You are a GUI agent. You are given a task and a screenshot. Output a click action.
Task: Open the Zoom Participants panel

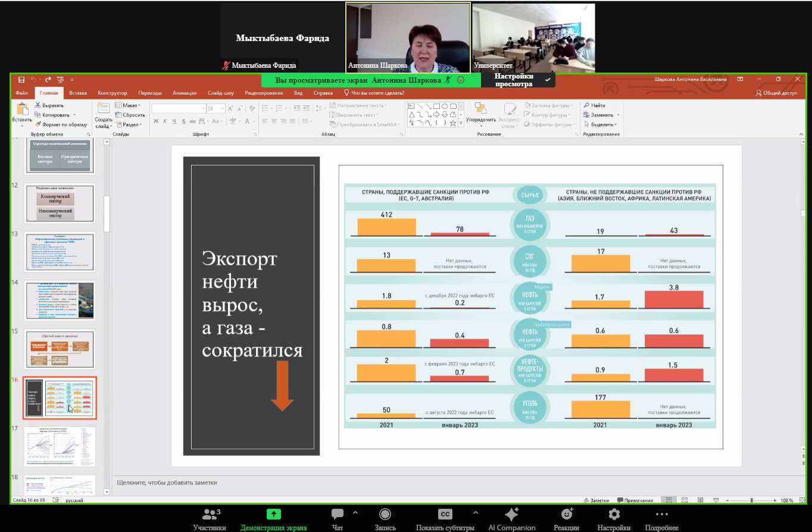(209, 515)
